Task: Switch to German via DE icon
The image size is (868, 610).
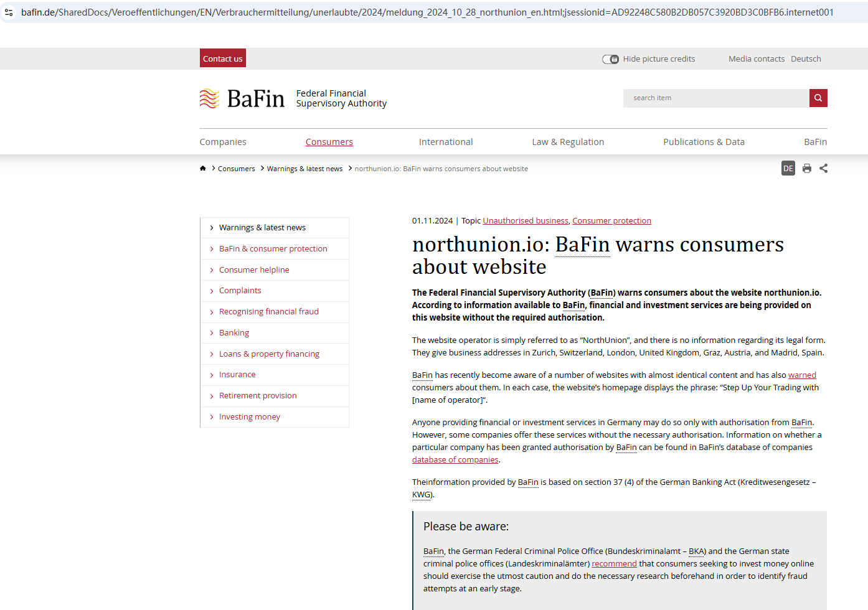Action: tap(788, 168)
